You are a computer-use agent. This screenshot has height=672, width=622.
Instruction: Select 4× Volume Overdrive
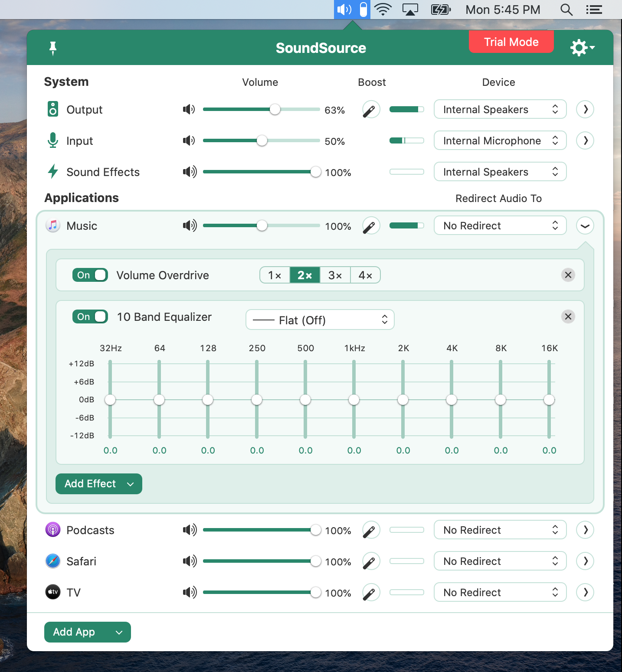click(x=365, y=275)
